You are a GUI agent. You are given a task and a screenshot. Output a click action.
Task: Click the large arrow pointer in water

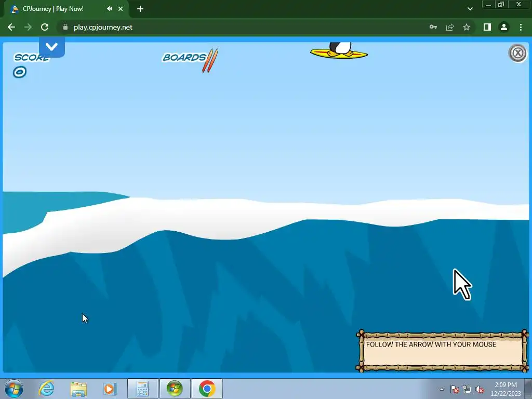[x=462, y=285]
